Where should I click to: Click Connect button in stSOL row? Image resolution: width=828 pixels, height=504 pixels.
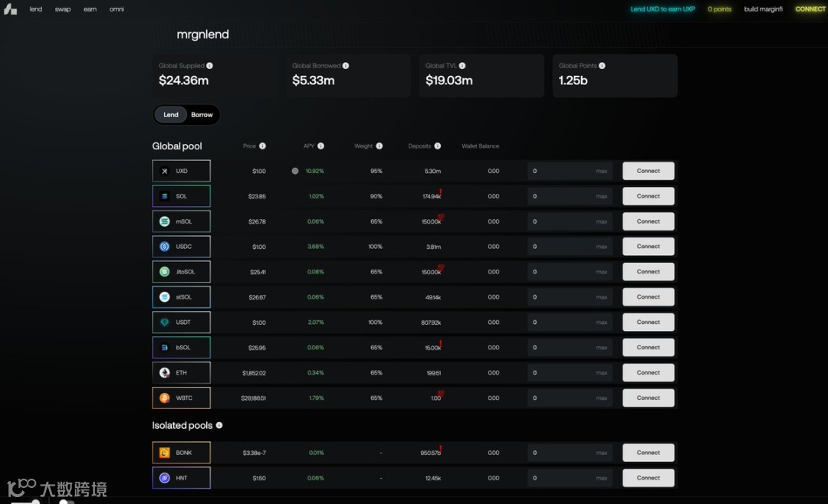pyautogui.click(x=649, y=297)
